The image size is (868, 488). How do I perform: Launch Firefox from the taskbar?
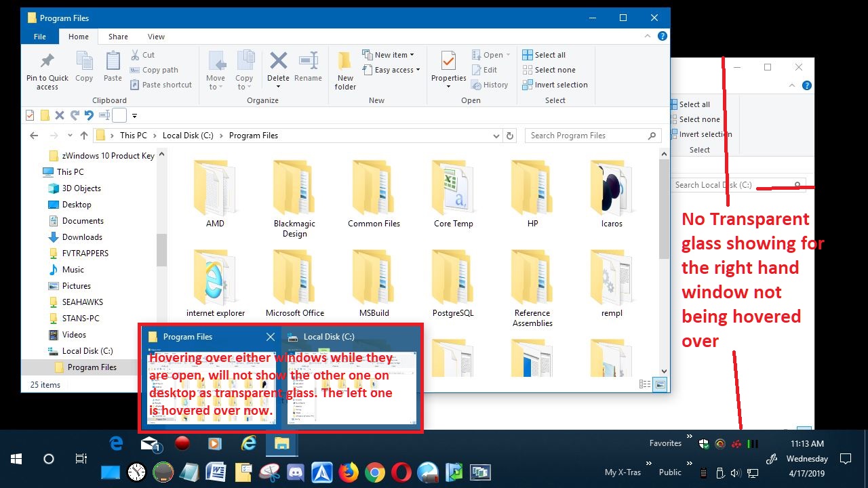click(349, 472)
